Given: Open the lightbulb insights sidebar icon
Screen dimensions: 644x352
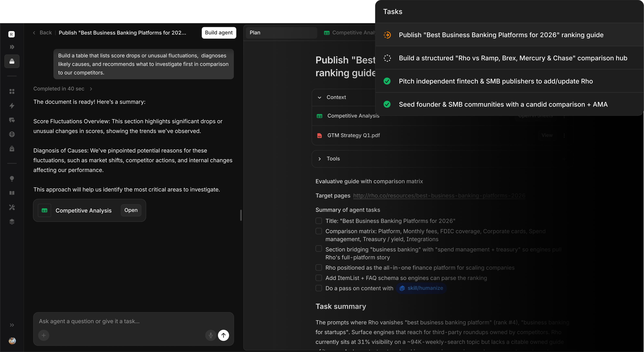Looking at the screenshot, I should tap(12, 179).
